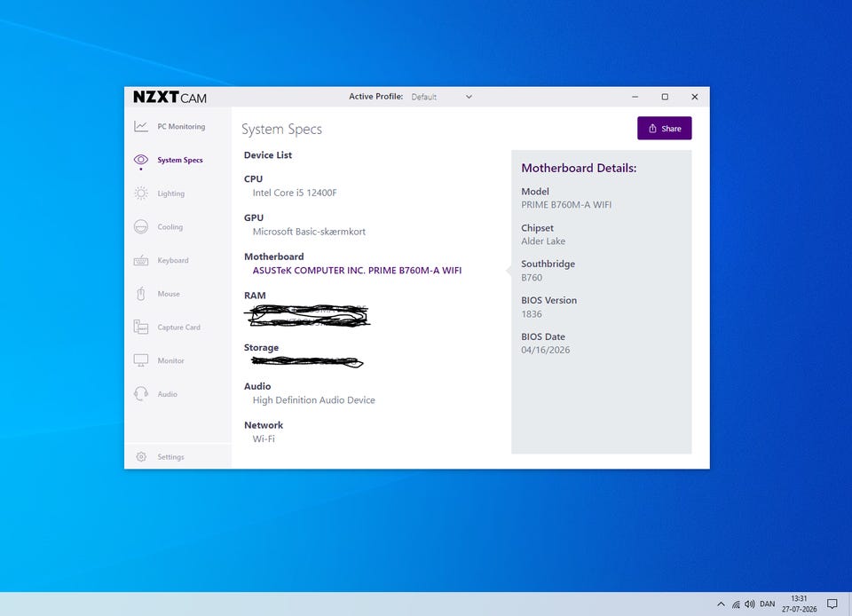Expand the Active Profile dropdown arrow
The image size is (852, 616).
coord(469,97)
